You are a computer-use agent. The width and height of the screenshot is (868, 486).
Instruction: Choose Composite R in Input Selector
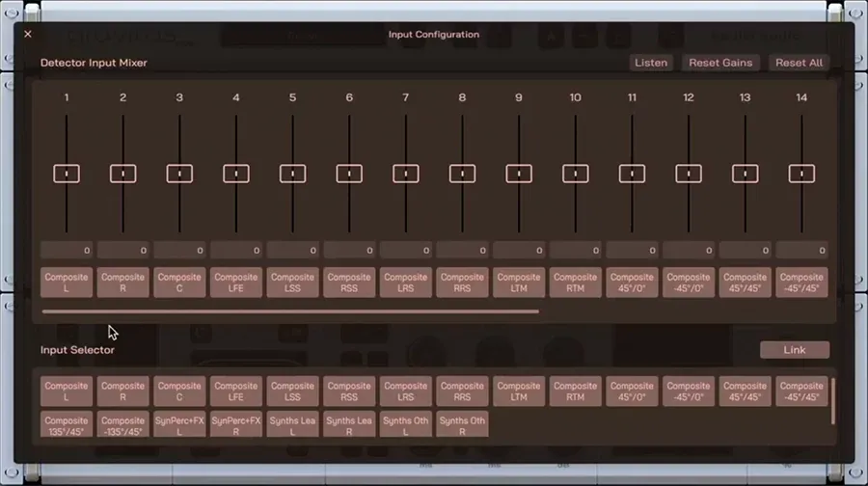pos(122,391)
